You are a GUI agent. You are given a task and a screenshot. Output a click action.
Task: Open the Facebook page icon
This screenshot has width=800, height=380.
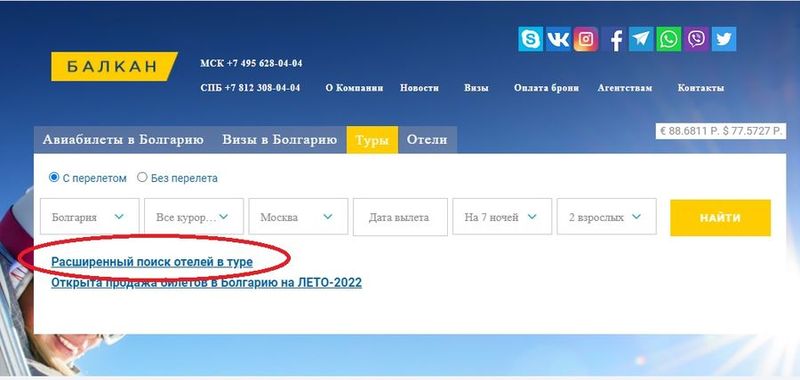(613, 39)
